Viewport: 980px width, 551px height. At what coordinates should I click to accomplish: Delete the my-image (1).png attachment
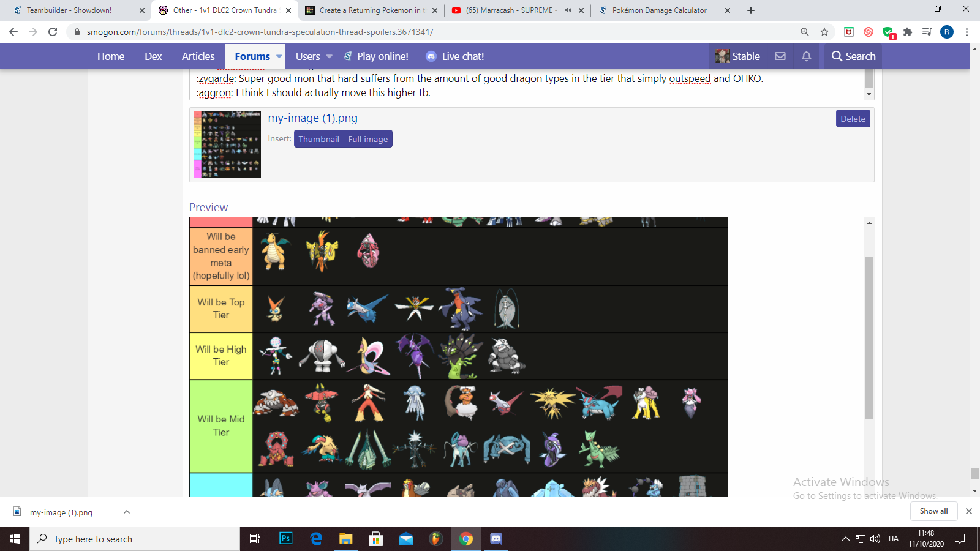[853, 119]
